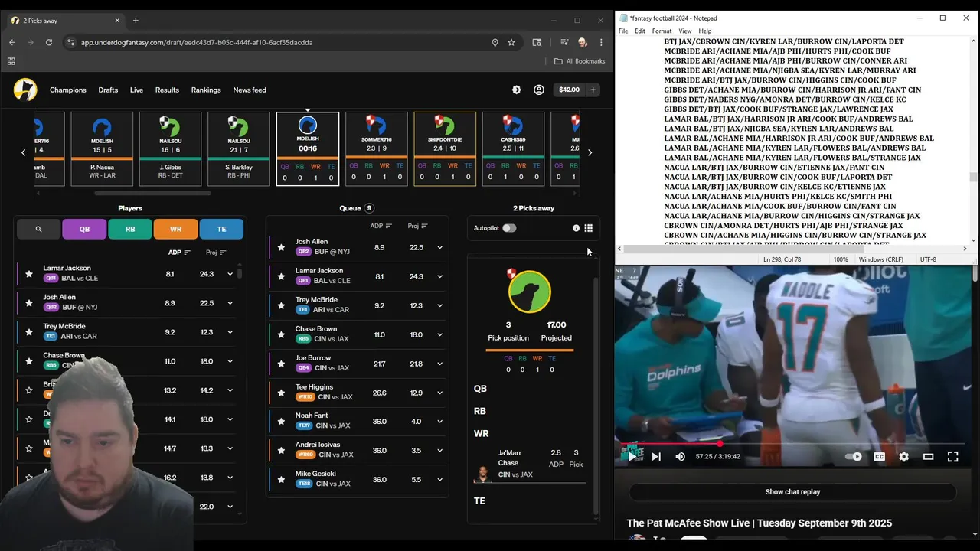Toggle closed captions on video
Screen dimensions: 980x551
[x=880, y=456]
